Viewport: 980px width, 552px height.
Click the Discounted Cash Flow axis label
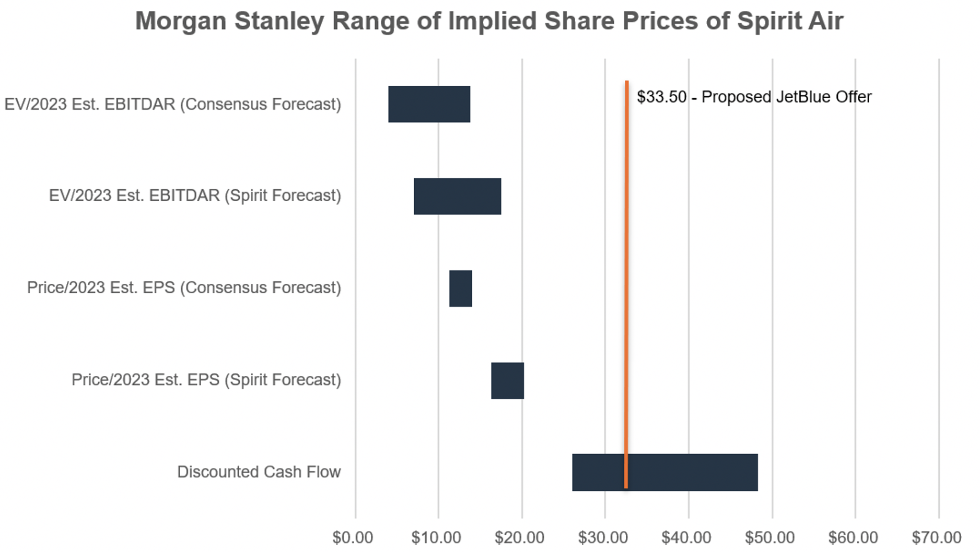[x=259, y=471]
